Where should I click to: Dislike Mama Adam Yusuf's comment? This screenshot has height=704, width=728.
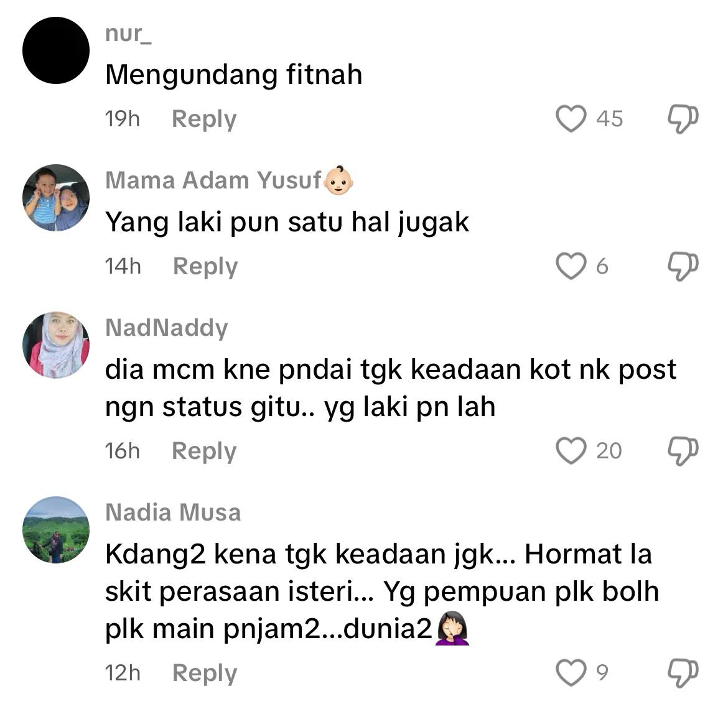(x=683, y=266)
